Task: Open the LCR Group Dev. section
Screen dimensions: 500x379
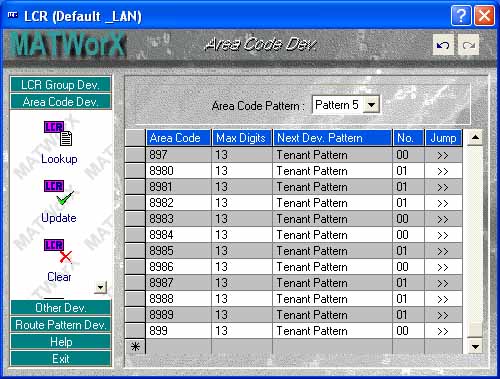Action: (61, 85)
